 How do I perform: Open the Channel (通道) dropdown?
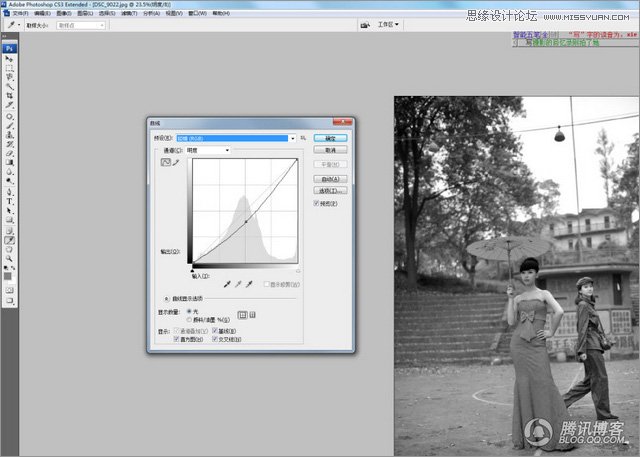[x=208, y=150]
